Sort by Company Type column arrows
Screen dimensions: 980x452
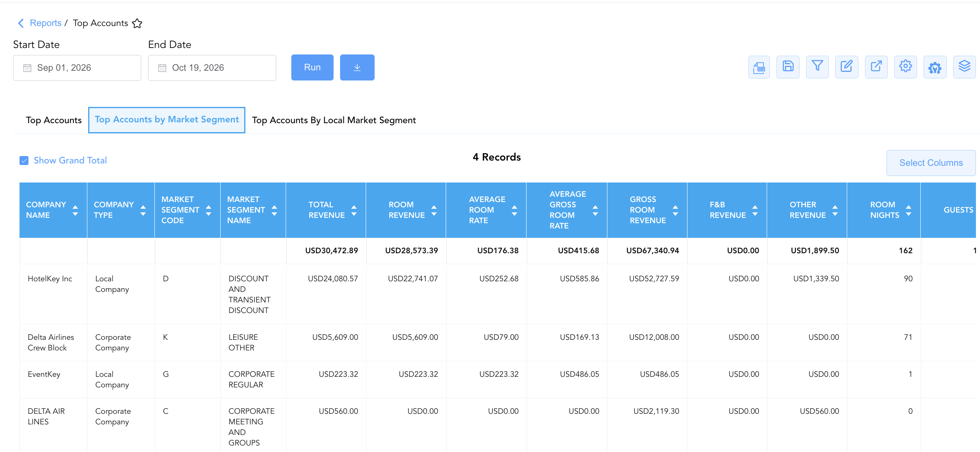click(143, 210)
